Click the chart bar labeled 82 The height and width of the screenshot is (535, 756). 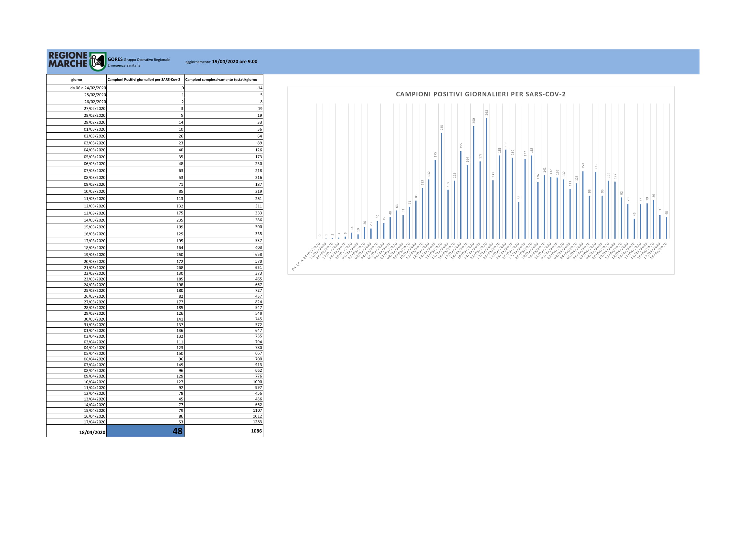click(518, 220)
